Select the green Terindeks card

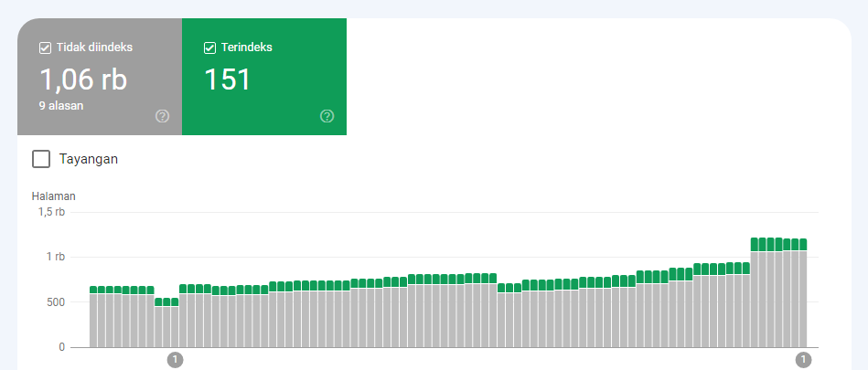click(264, 77)
